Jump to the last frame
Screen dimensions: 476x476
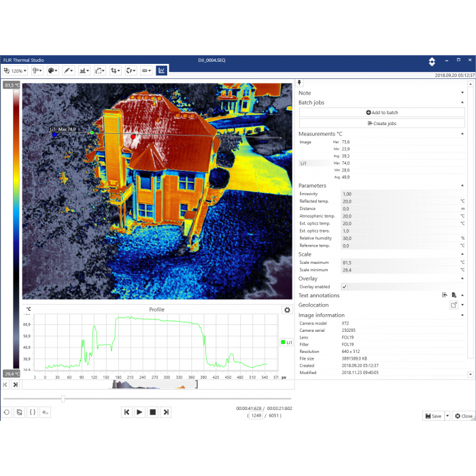(x=166, y=412)
